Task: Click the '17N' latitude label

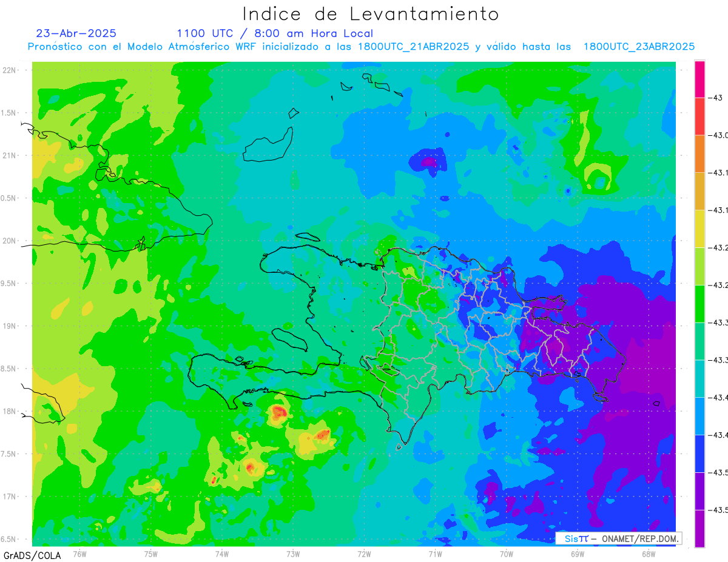Action: point(10,497)
